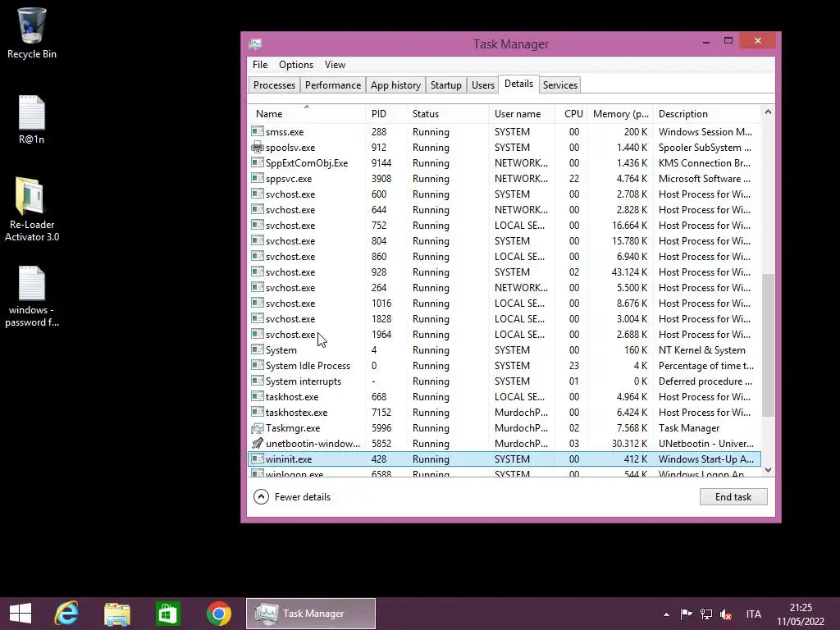This screenshot has height=630, width=840.
Task: Minimize the Task Manager window
Action: [706, 41]
